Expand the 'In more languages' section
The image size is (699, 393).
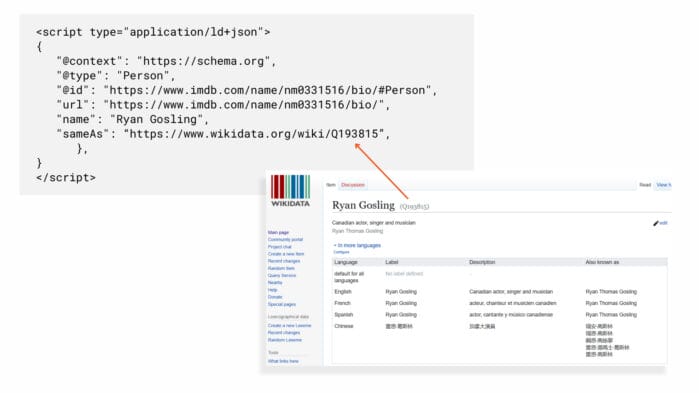click(358, 246)
